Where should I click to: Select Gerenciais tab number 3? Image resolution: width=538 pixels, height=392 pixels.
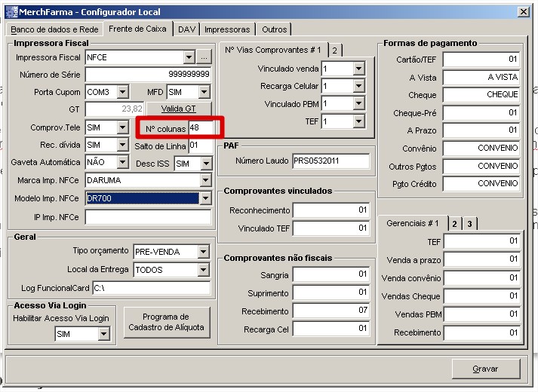pyautogui.click(x=469, y=224)
